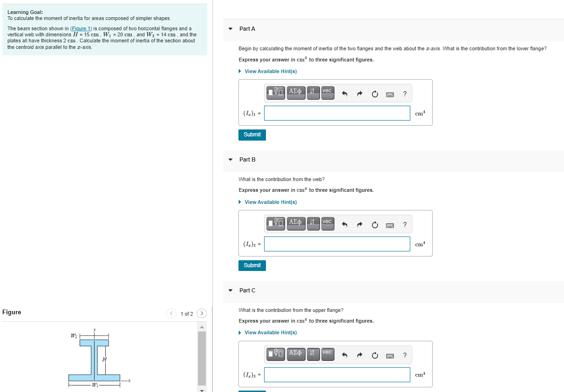
Task: Click the (Ix)3 answer input field
Action: coord(337,375)
